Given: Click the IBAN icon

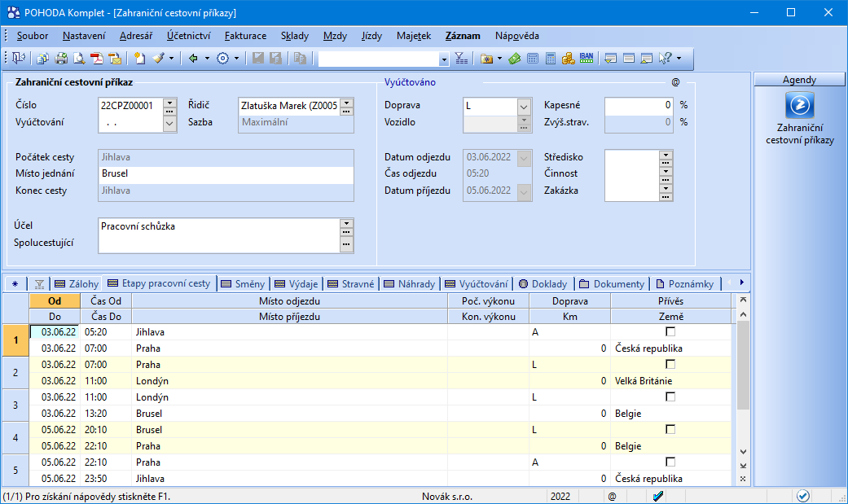Looking at the screenshot, I should (587, 58).
